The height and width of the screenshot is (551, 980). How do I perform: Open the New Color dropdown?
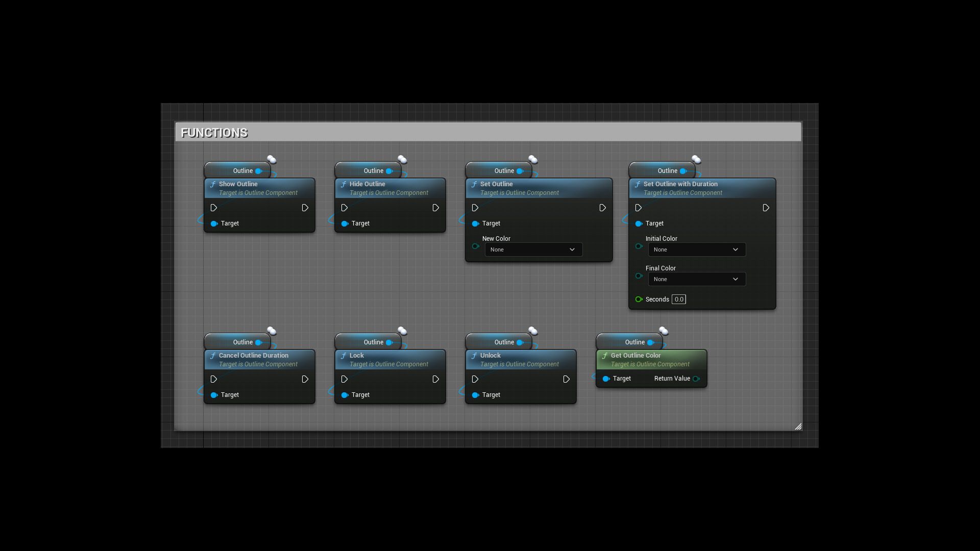pyautogui.click(x=533, y=249)
